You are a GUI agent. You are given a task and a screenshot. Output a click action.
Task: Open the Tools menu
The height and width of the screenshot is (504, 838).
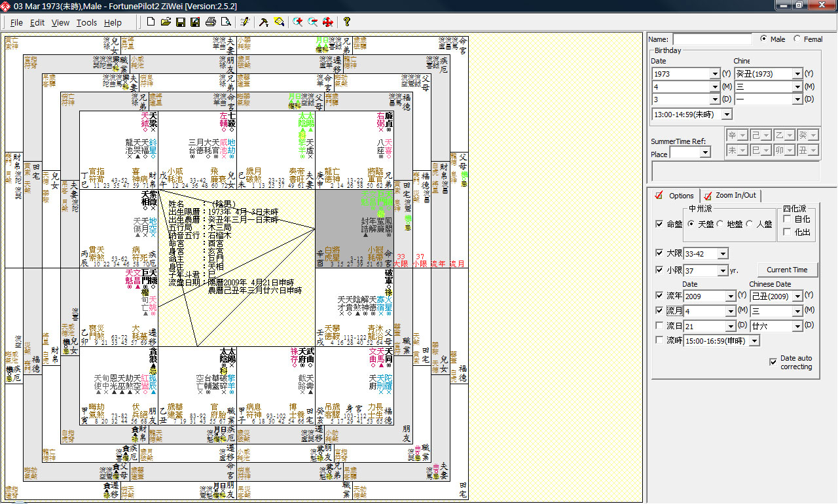[x=86, y=22]
